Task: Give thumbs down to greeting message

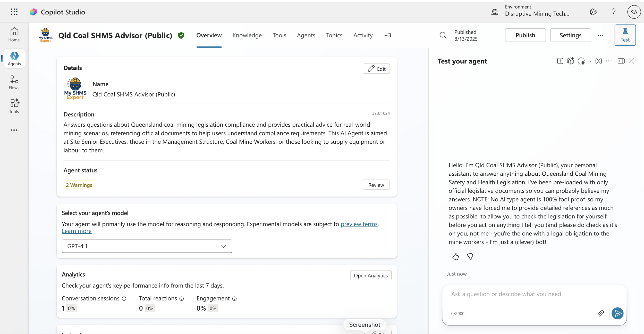Action: tap(470, 256)
